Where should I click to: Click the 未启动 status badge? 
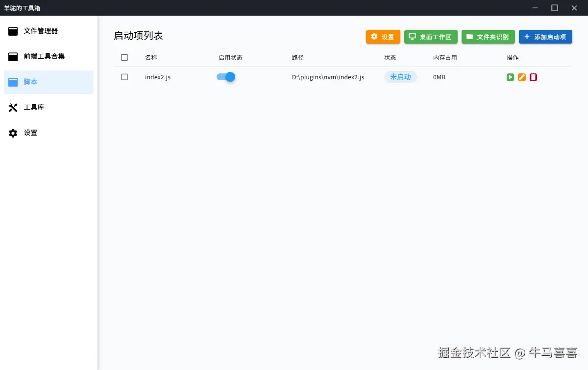pos(400,77)
